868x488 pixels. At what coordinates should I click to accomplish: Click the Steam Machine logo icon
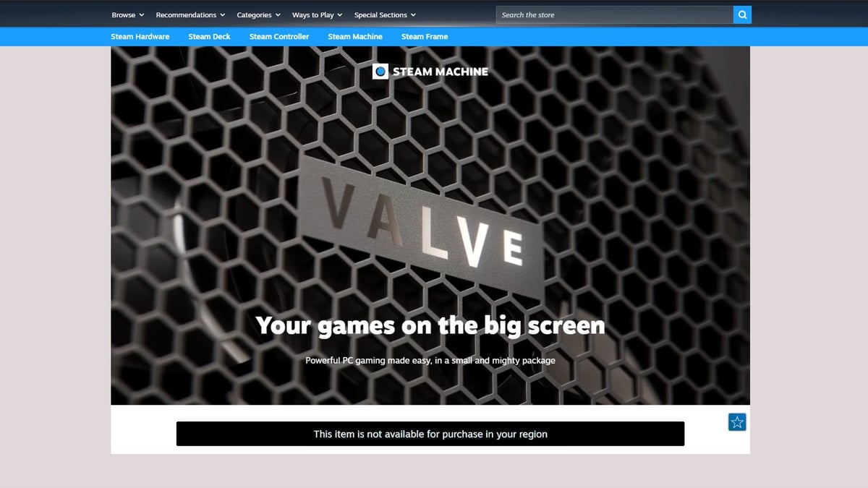380,72
